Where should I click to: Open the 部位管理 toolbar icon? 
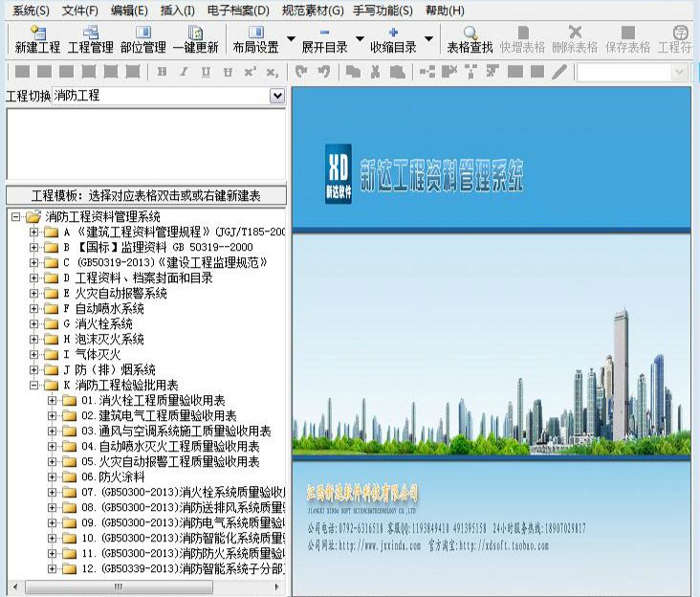[x=143, y=39]
